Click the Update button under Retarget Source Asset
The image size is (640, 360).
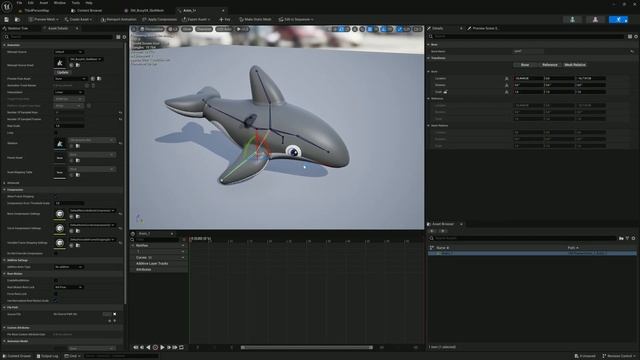pyautogui.click(x=62, y=72)
